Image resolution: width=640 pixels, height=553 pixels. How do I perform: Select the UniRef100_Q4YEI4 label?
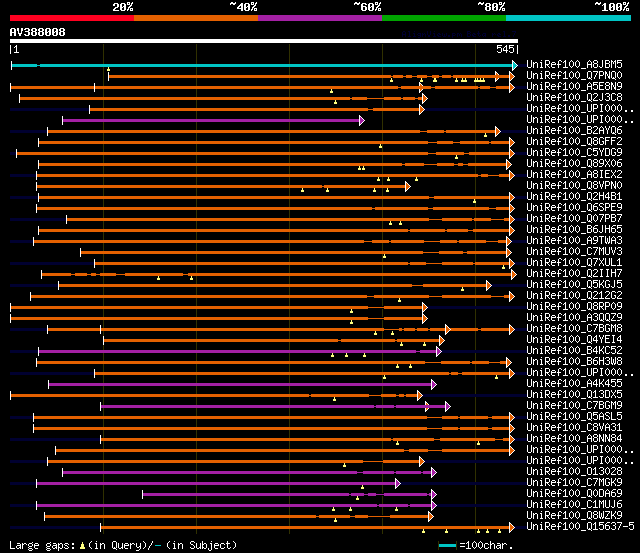[x=574, y=340]
